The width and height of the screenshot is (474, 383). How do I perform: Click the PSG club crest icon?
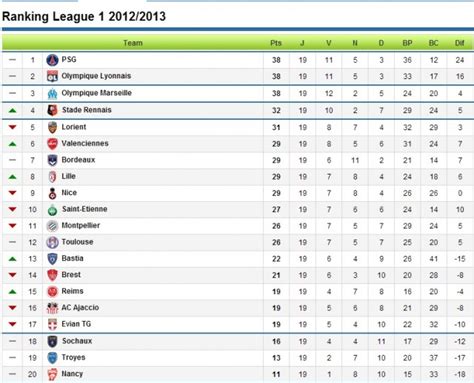click(52, 60)
